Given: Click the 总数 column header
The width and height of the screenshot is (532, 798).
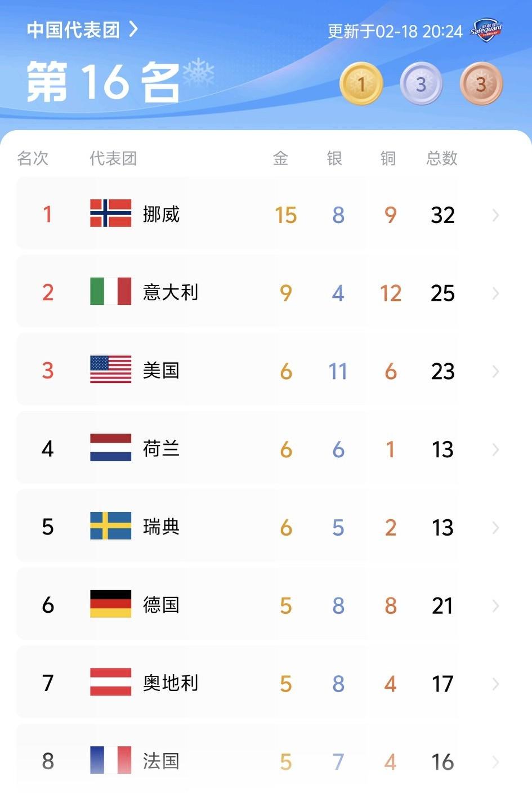Looking at the screenshot, I should pos(441,158).
